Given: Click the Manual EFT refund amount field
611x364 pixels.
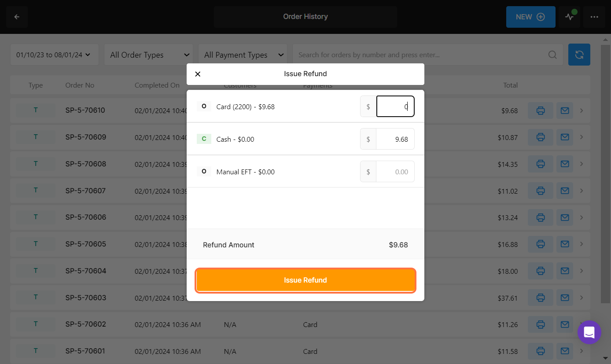Looking at the screenshot, I should click(x=395, y=172).
